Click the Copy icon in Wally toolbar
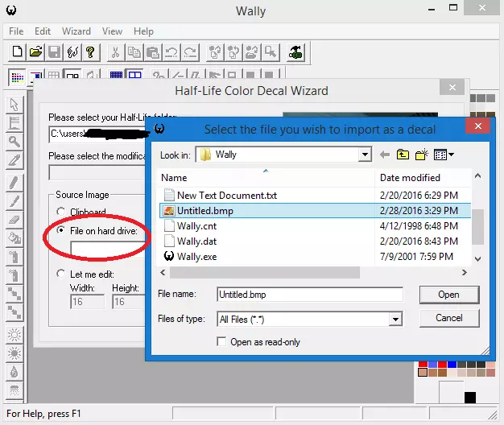This screenshot has height=425, width=504. tap(134, 52)
